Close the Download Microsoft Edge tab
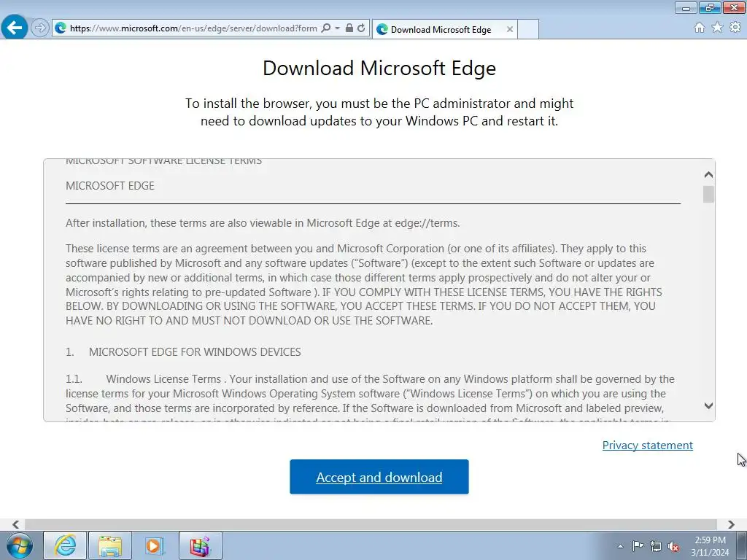Viewport: 747px width, 560px height. click(510, 29)
